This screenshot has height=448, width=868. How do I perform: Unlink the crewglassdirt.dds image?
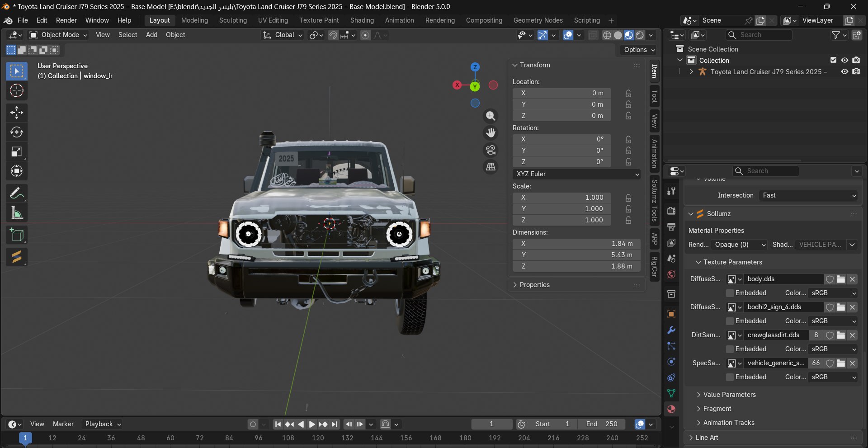click(852, 335)
